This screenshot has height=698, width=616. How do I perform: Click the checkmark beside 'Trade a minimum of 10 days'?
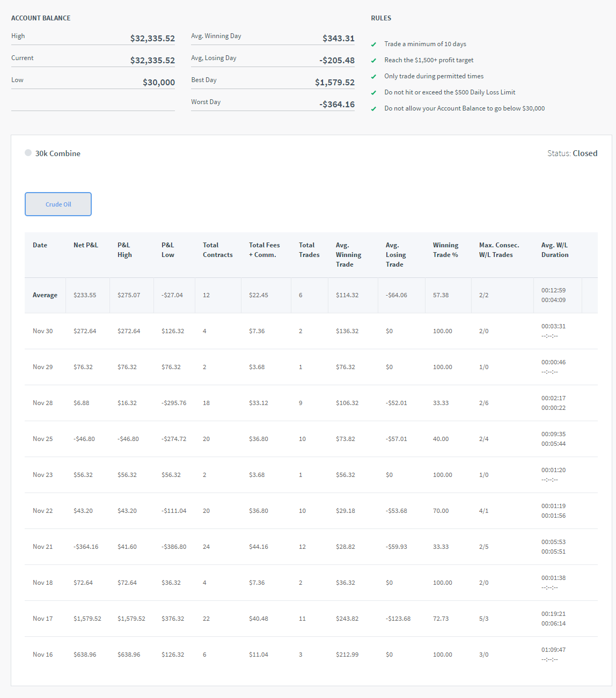373,45
